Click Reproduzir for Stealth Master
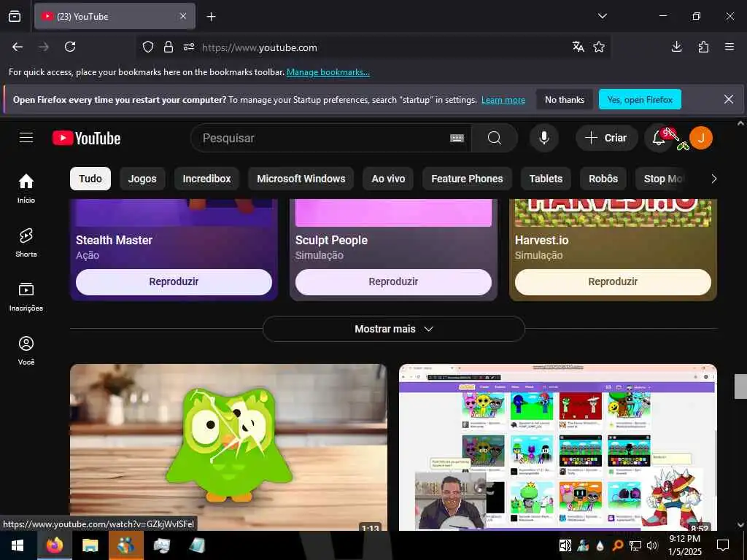The image size is (747, 560). tap(174, 282)
